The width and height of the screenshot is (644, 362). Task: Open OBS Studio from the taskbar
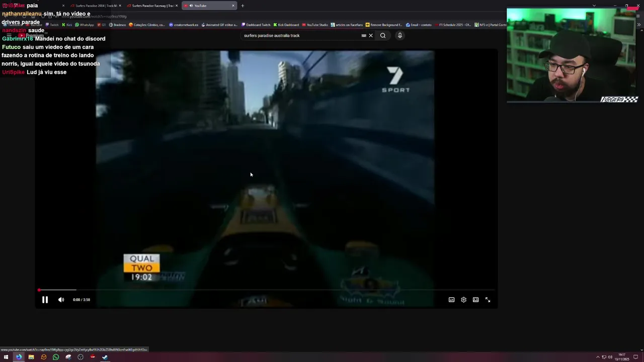pyautogui.click(x=80, y=357)
